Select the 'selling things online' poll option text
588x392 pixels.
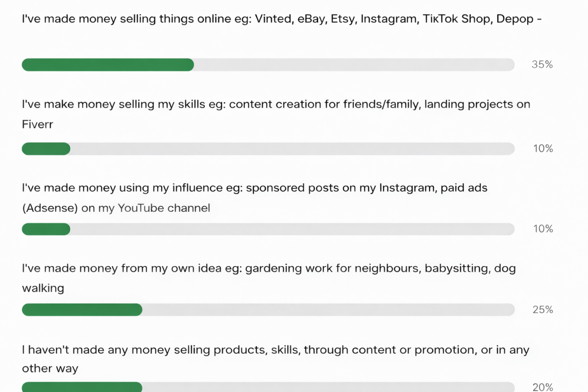click(x=282, y=20)
